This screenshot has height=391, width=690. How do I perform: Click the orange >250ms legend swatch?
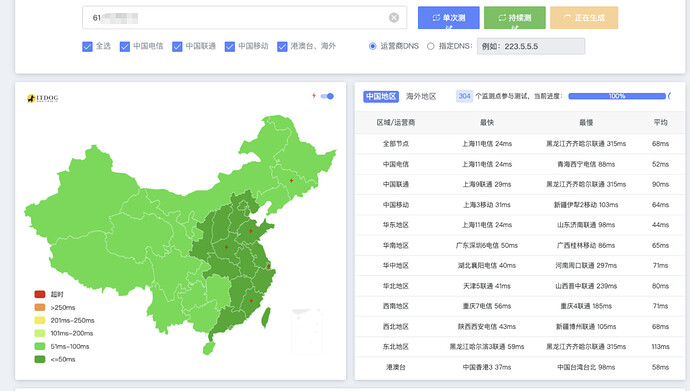tap(40, 307)
